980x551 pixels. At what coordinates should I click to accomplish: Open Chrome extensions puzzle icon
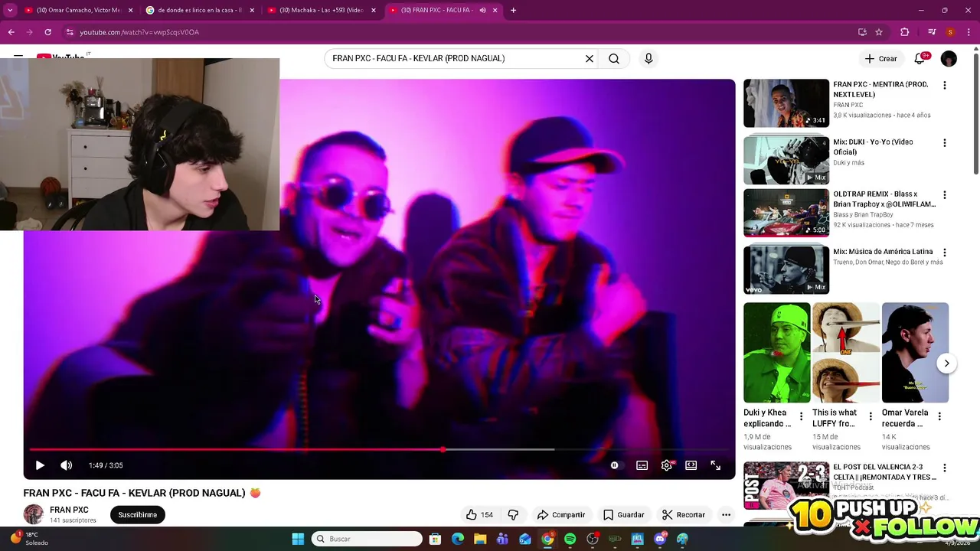pyautogui.click(x=905, y=32)
